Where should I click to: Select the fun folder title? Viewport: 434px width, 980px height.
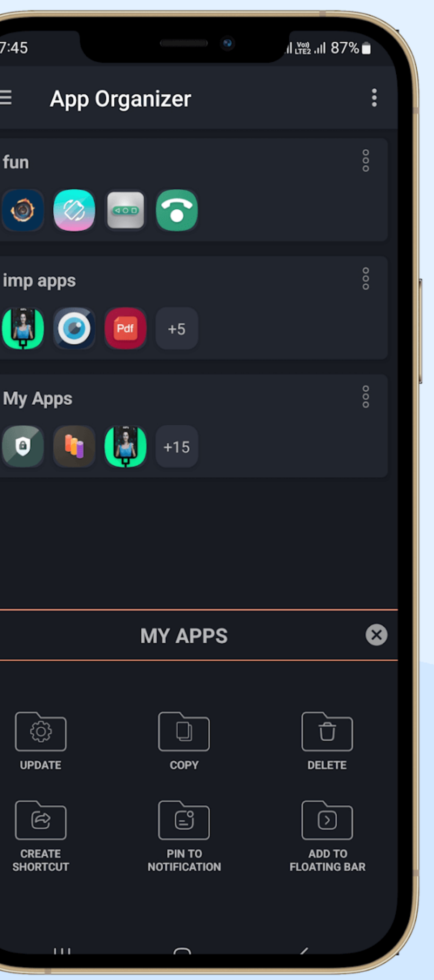[x=16, y=162]
